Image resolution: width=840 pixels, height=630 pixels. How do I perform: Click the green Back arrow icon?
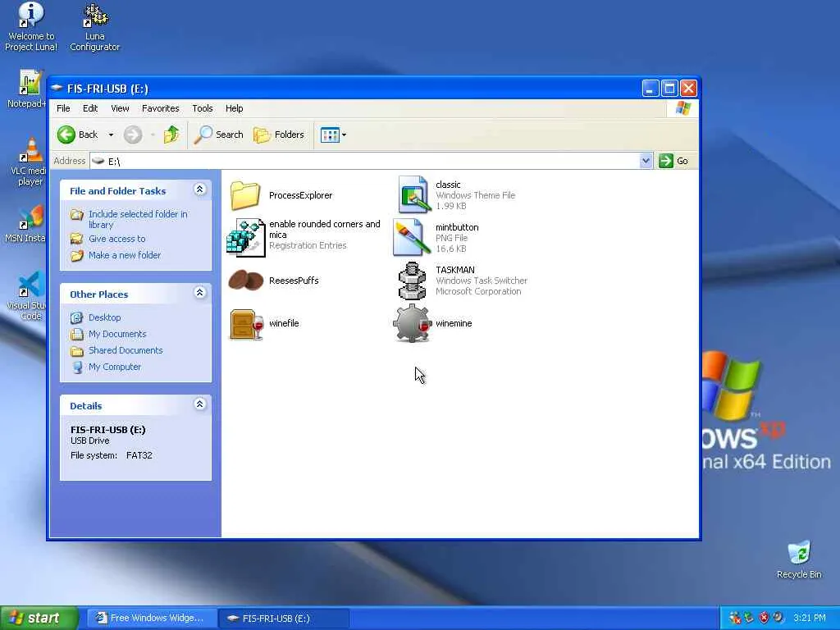[66, 135]
